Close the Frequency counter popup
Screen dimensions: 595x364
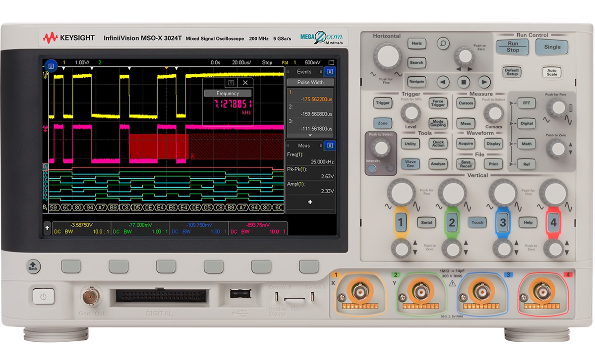click(x=245, y=83)
